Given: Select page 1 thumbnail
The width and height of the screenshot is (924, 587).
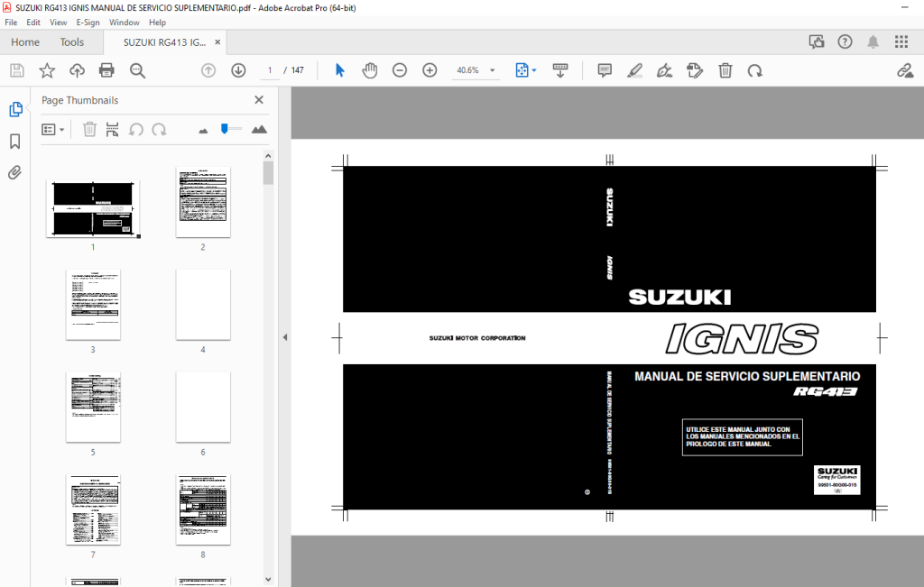Looking at the screenshot, I should [x=93, y=208].
